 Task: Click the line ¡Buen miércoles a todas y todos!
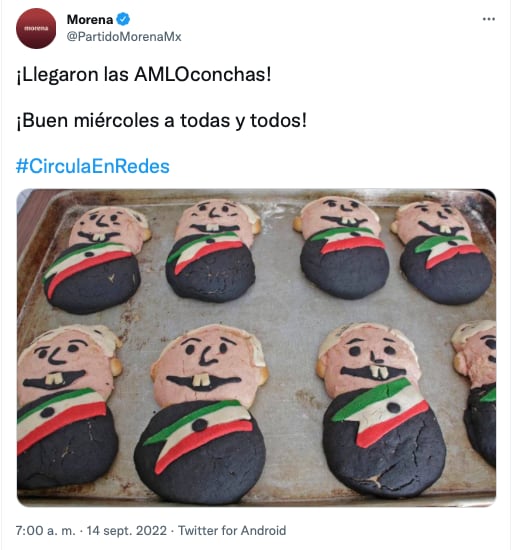click(x=161, y=121)
